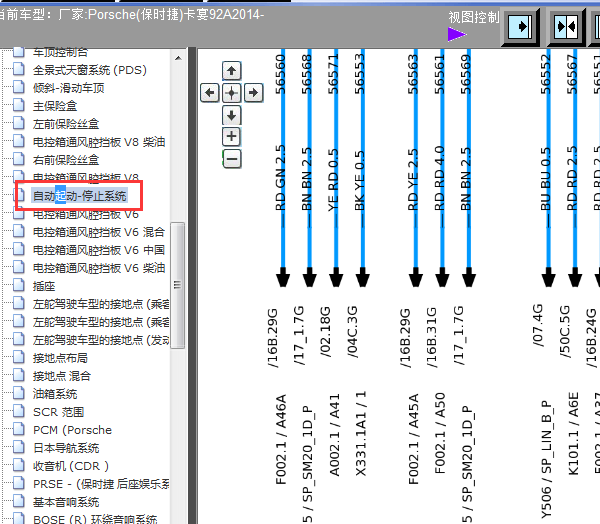
Task: Click the A002.1 / A41 connector label
Action: click(x=334, y=435)
